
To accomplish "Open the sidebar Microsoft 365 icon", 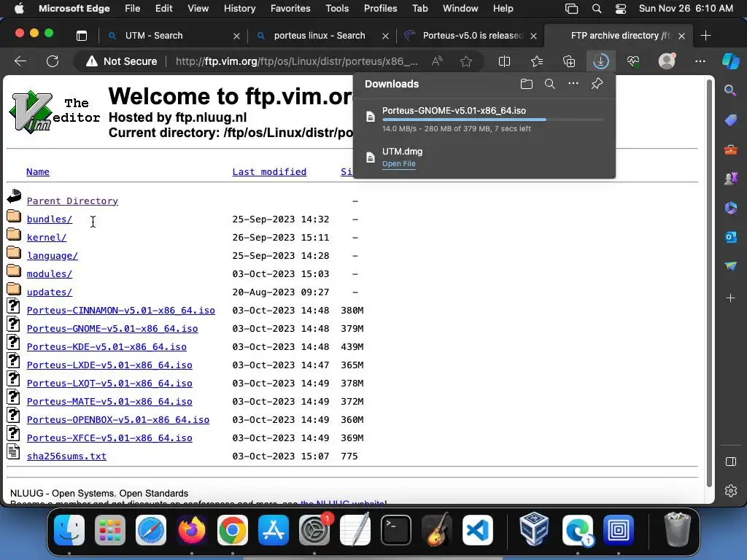I will (x=730, y=208).
